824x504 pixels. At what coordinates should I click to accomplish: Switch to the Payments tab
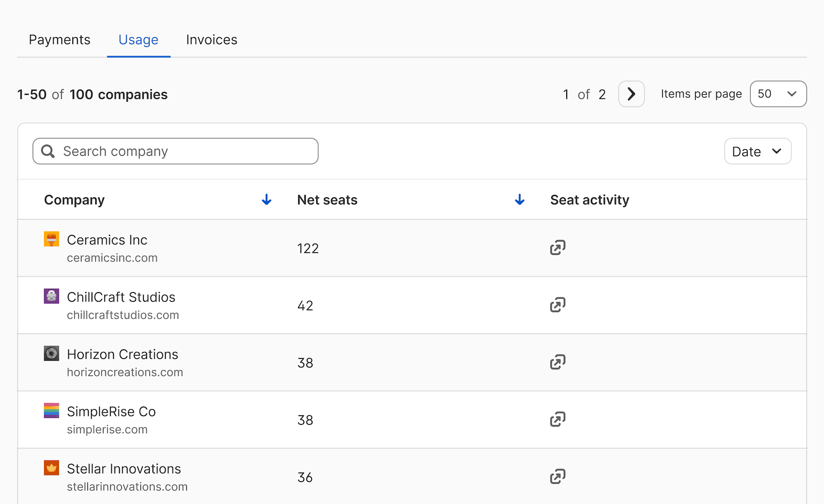60,40
